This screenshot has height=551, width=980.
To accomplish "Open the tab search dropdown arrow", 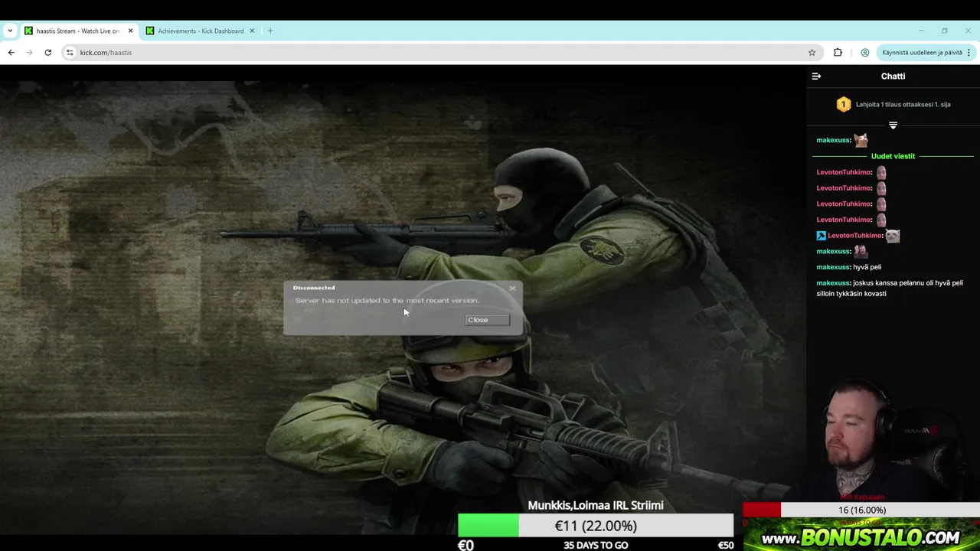I will click(10, 31).
